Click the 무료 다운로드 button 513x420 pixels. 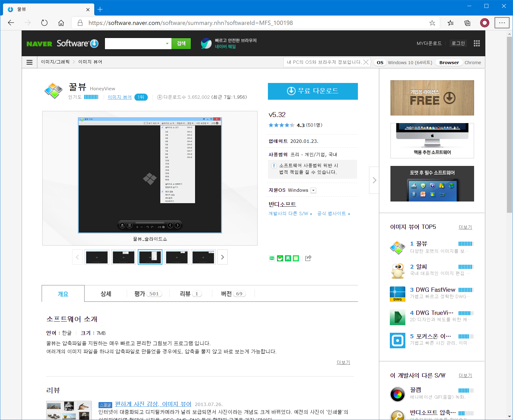coord(313,91)
